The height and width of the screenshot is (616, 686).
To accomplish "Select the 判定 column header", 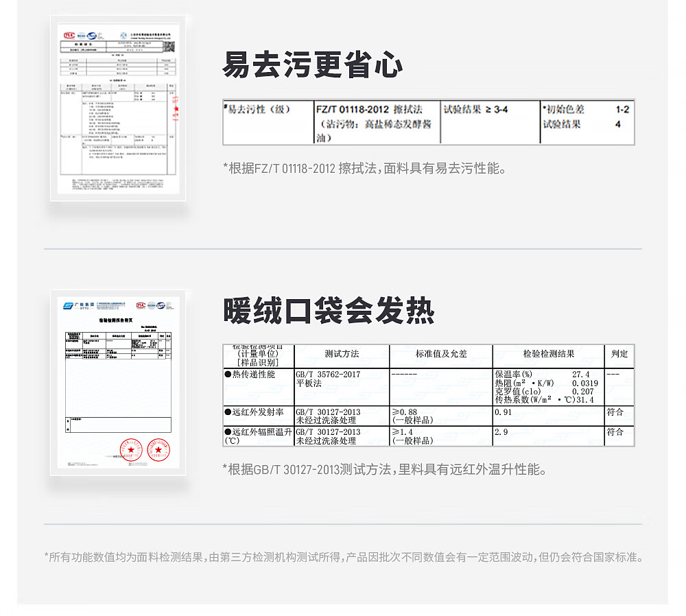I will [619, 354].
